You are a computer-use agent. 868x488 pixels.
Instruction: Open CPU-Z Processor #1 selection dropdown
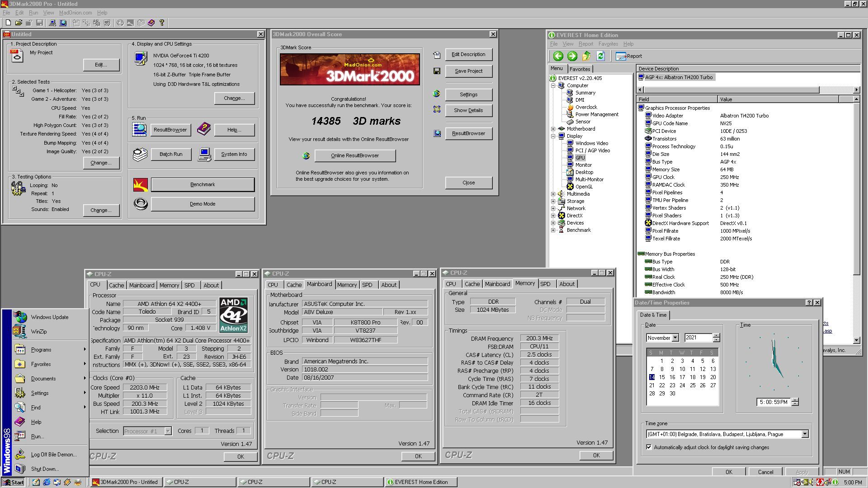click(x=168, y=431)
